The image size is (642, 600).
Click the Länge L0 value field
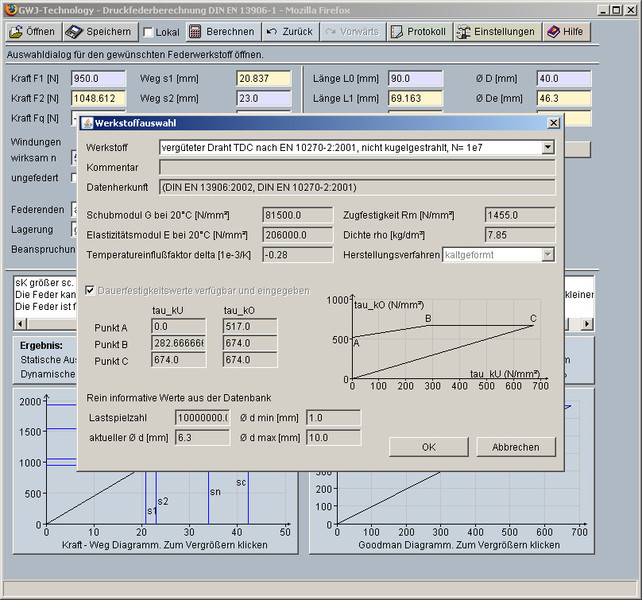[415, 78]
